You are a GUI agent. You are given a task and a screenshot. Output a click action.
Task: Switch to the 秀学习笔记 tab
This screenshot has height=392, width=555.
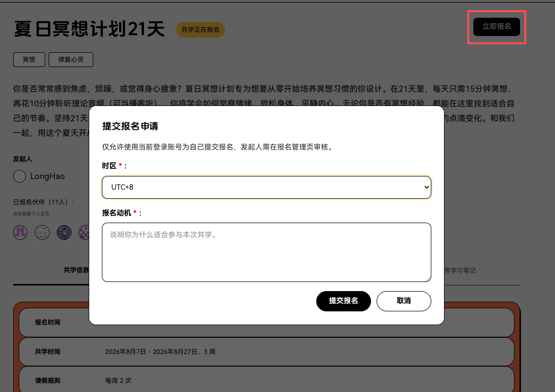[x=460, y=270]
